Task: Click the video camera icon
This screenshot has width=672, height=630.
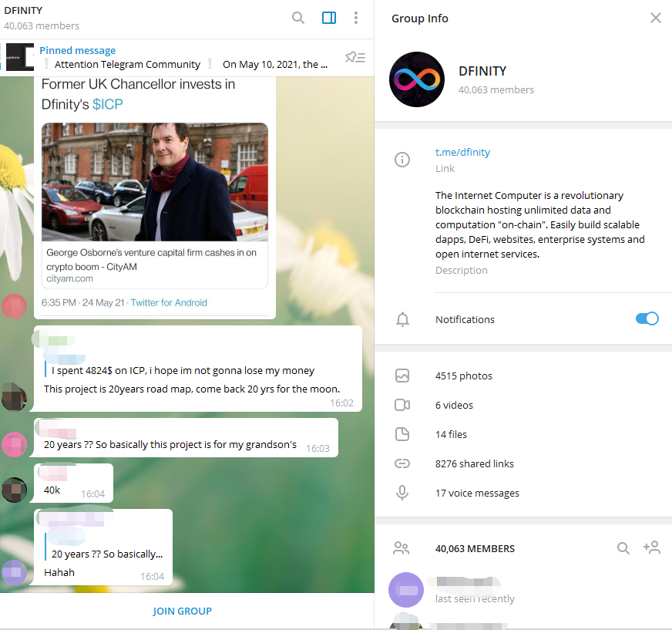Action: point(402,405)
